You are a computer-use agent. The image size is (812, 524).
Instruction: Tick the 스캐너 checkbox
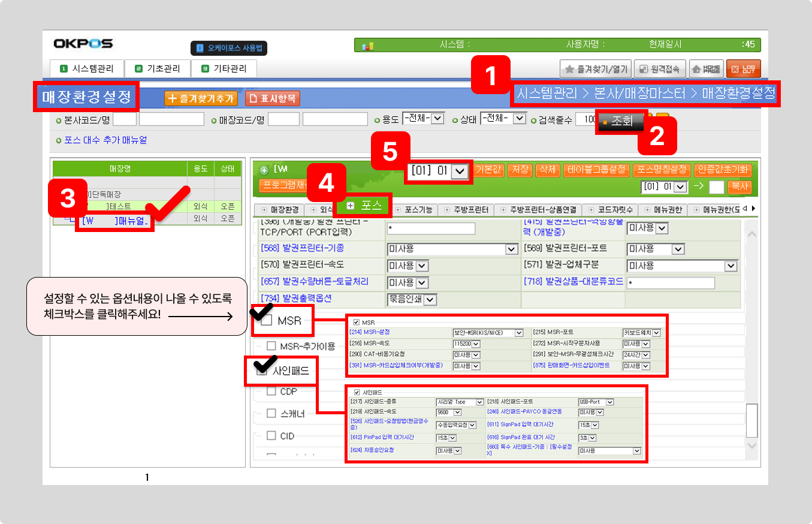click(271, 414)
